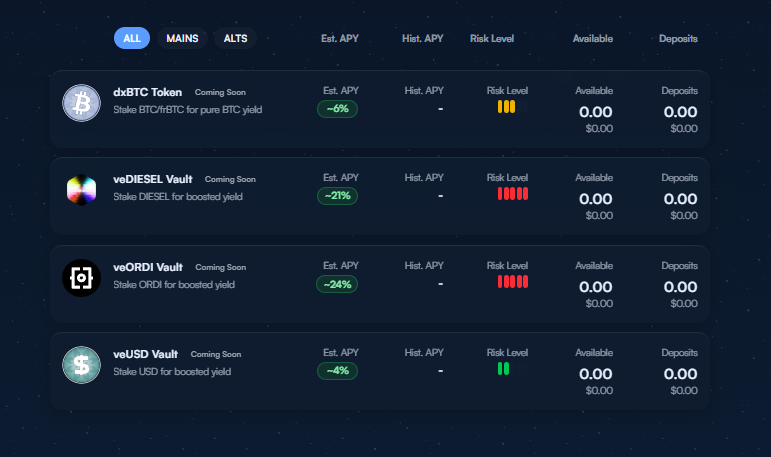
Task: Click veUSD Vault Available $0.00 amount
Action: point(599,391)
